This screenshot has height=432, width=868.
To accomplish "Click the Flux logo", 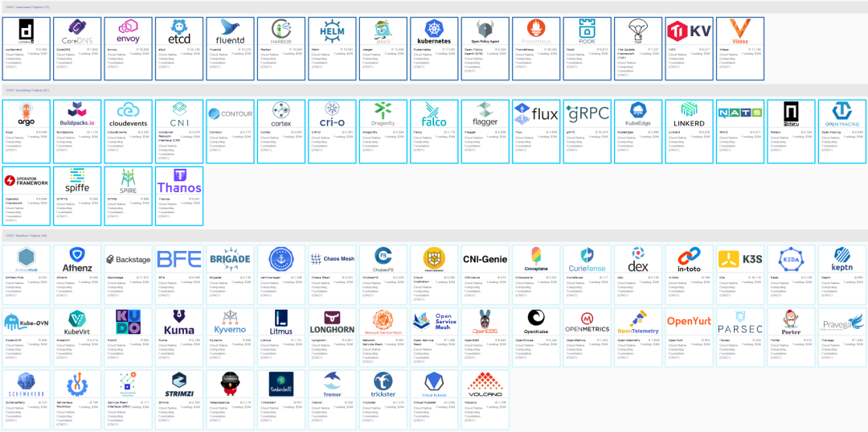I will [536, 114].
